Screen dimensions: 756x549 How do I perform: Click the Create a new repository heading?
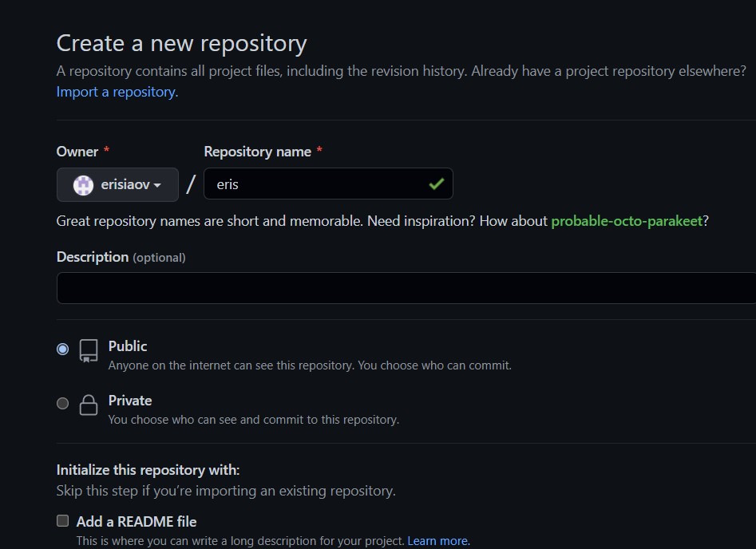(x=182, y=43)
